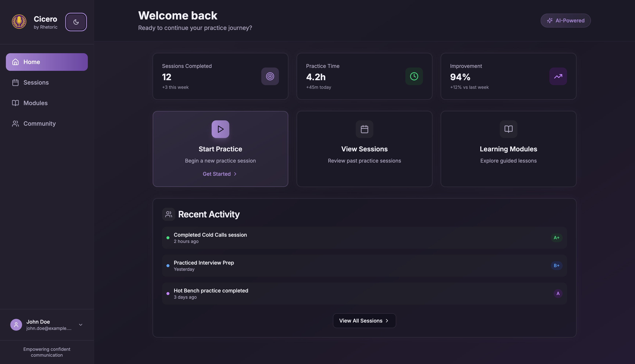635x364 pixels.
Task: Click the target icon in Sessions Completed card
Action: [270, 76]
